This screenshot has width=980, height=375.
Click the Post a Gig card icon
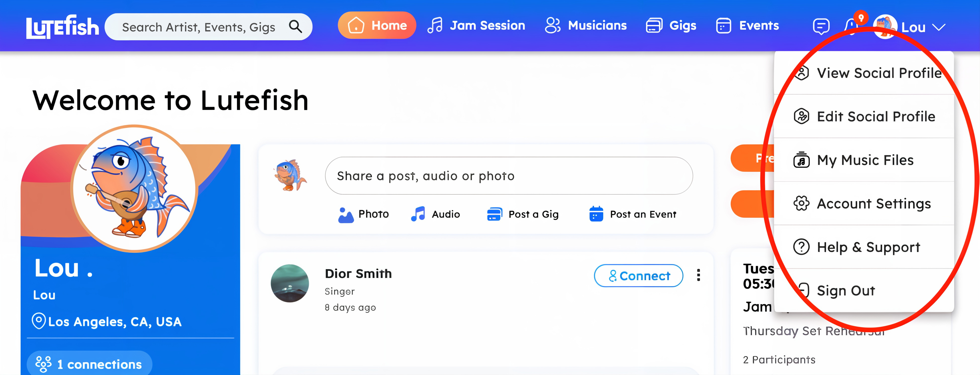494,214
